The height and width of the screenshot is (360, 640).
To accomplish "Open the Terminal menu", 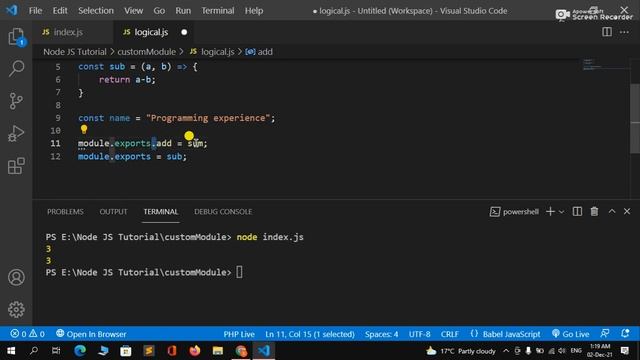I will click(x=218, y=11).
